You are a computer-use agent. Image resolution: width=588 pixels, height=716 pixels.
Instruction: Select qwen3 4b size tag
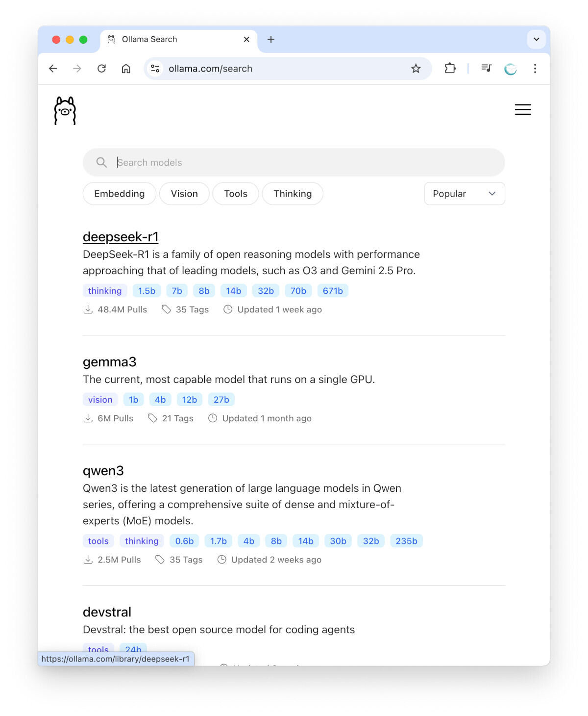click(x=249, y=541)
